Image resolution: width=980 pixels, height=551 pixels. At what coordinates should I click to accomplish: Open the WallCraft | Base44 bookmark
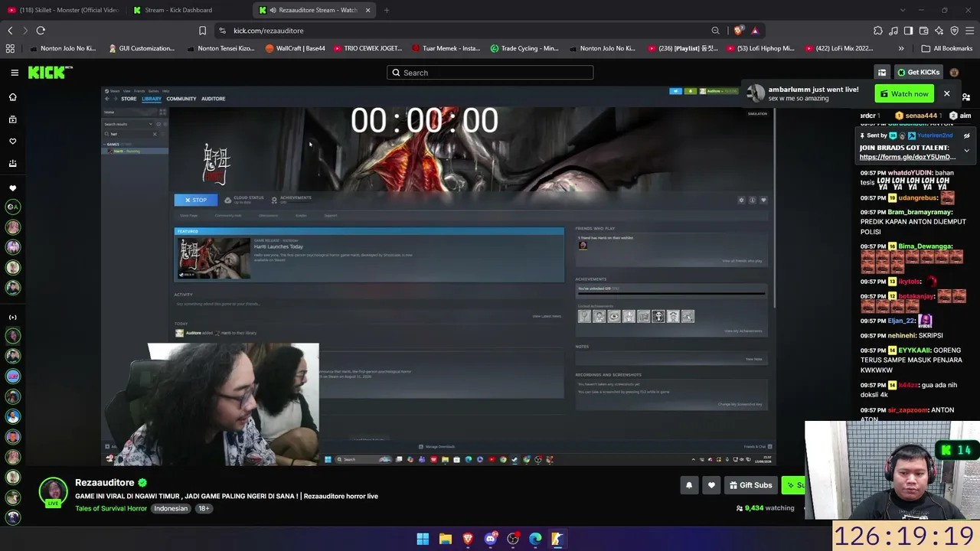[x=295, y=48]
